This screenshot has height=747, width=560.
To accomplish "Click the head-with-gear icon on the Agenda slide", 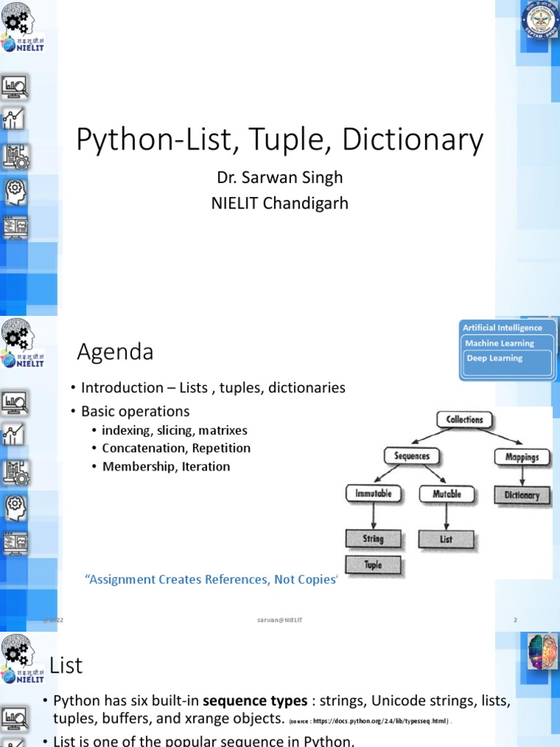I will click(x=15, y=506).
